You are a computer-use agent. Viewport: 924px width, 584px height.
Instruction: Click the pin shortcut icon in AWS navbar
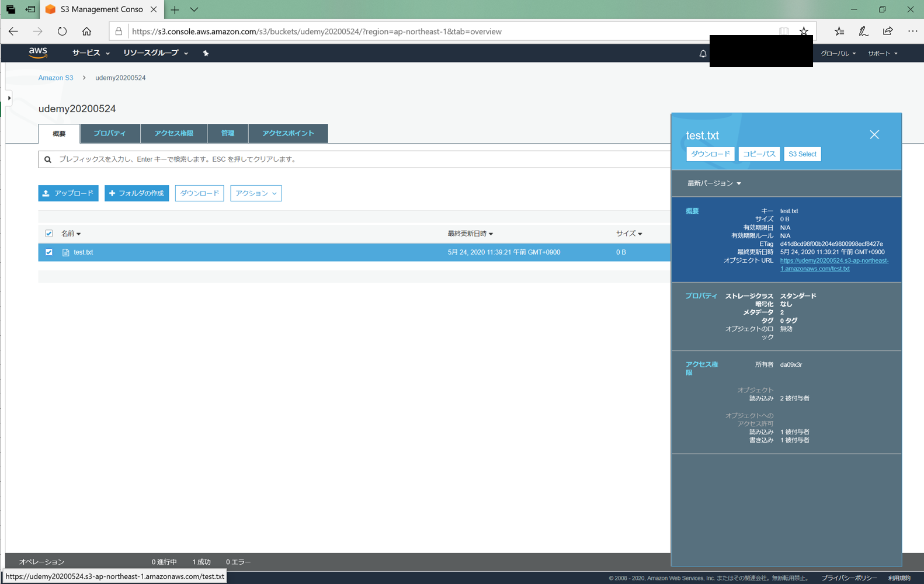pos(206,53)
